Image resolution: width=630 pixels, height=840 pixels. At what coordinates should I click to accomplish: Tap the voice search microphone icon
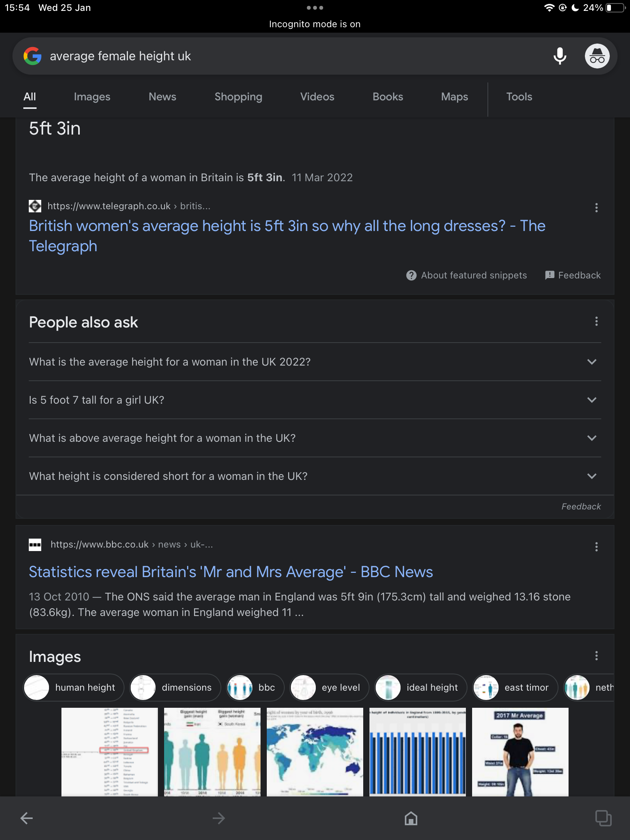point(560,56)
